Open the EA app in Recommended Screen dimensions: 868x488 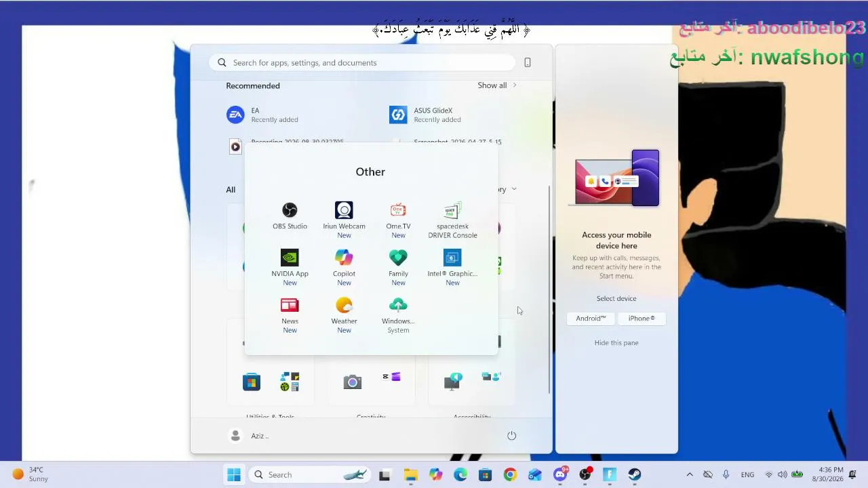(x=263, y=115)
